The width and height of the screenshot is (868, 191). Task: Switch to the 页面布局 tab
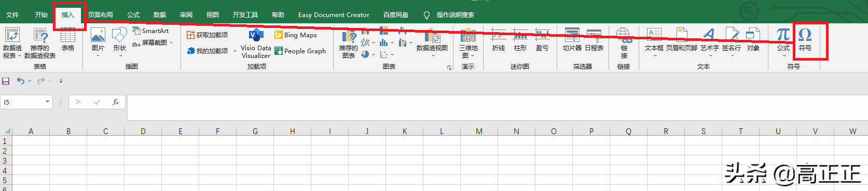(x=100, y=14)
